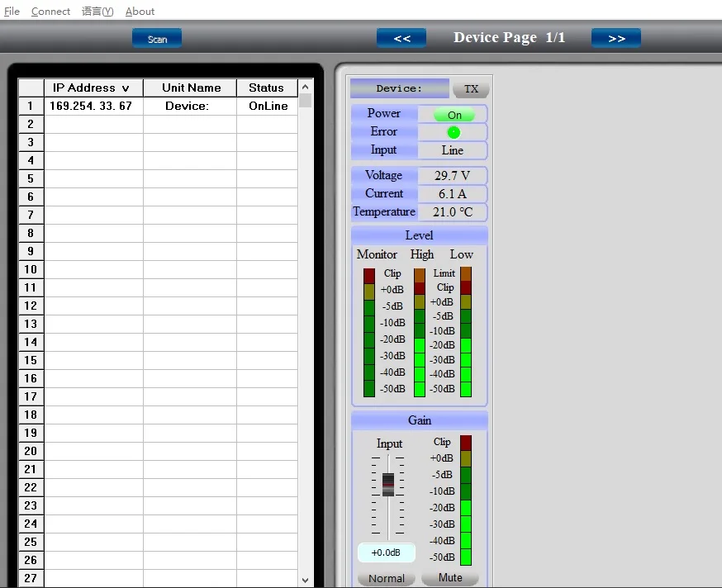Click the Device name field

coord(399,88)
